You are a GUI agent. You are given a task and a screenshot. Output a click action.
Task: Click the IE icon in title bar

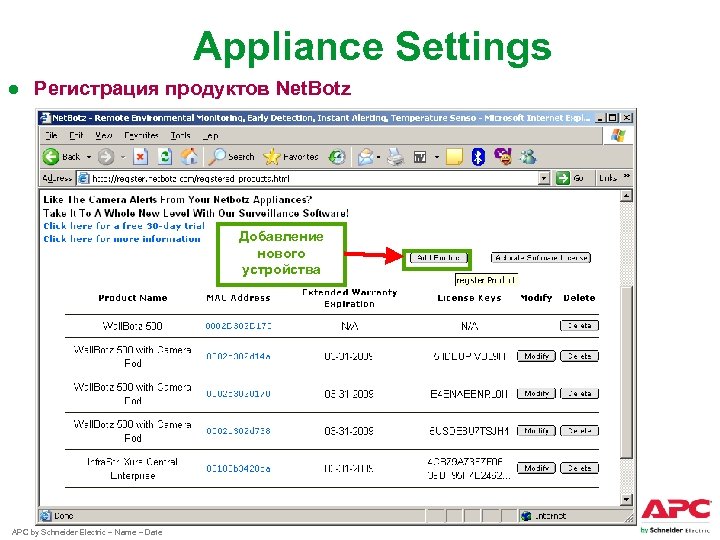coord(45,118)
